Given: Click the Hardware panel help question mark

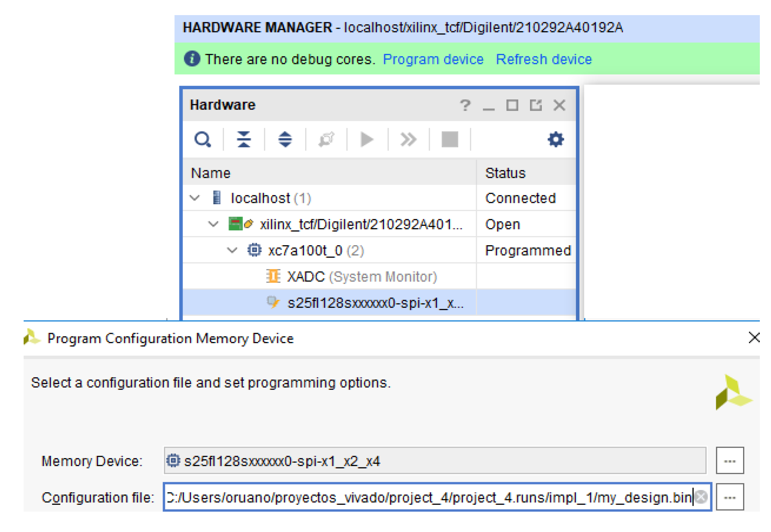Looking at the screenshot, I should click(x=465, y=105).
